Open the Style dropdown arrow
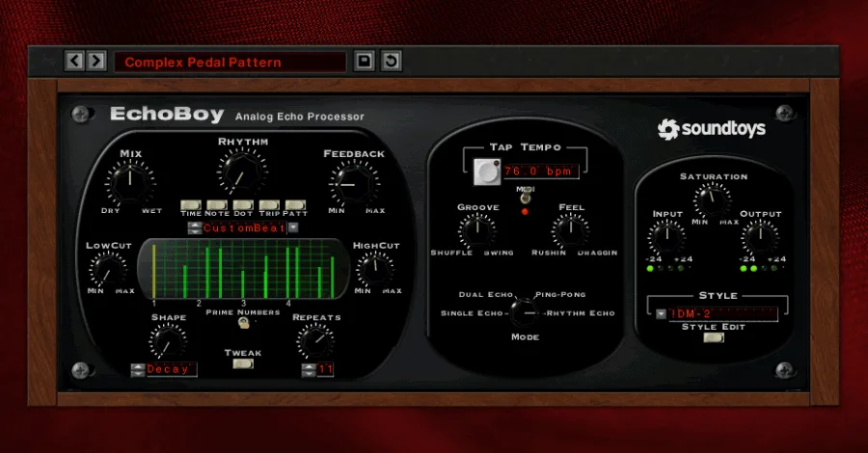Screen dimensions: 868x453 661,313
